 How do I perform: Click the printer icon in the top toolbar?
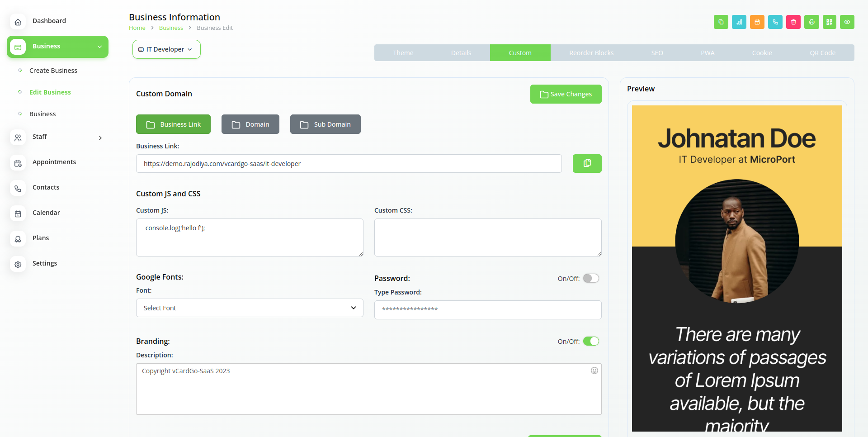pyautogui.click(x=811, y=22)
